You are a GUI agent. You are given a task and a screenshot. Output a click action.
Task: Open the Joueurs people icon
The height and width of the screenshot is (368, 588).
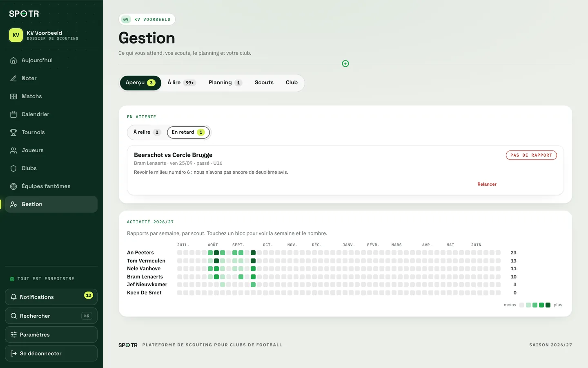(x=13, y=150)
